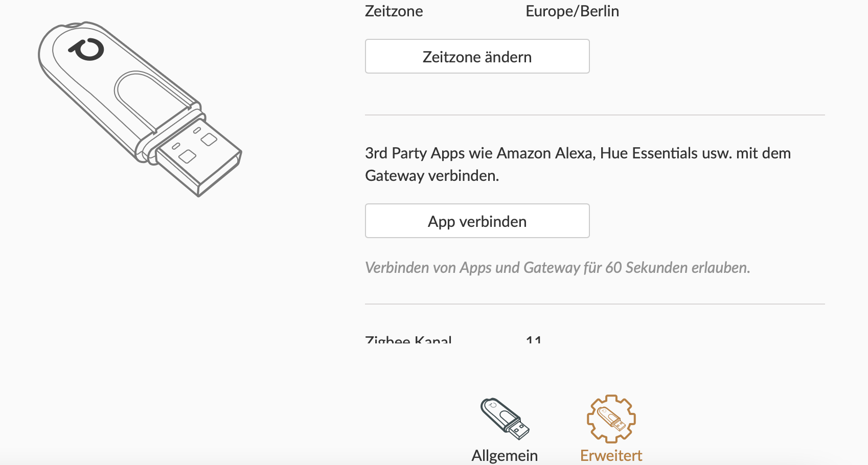The width and height of the screenshot is (868, 465).
Task: Select the Europe/Berlin timezone value
Action: click(572, 11)
